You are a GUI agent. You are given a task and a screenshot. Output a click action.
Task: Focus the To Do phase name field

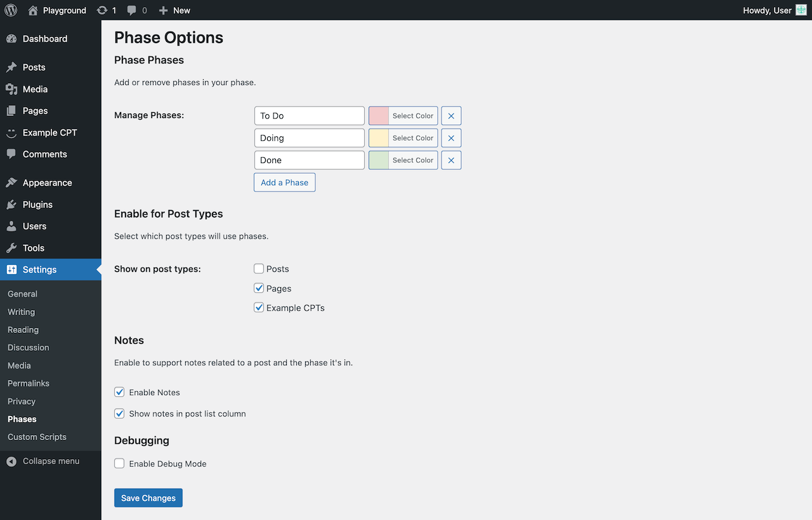coord(310,116)
